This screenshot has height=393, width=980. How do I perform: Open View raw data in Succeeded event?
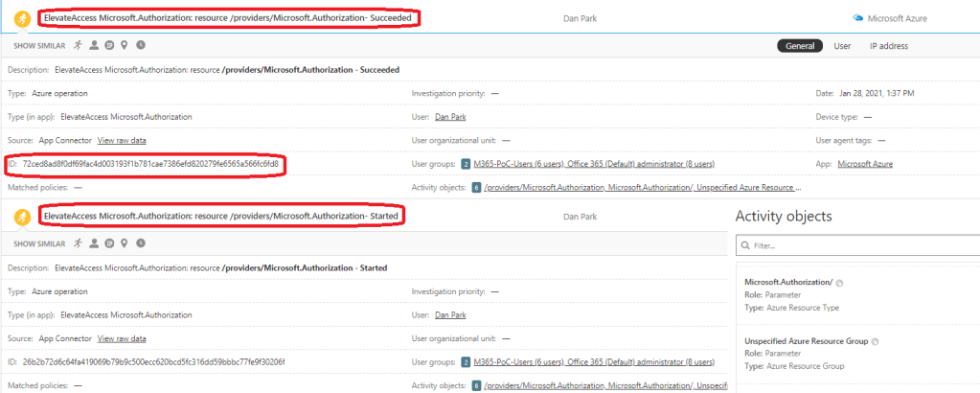coord(122,140)
